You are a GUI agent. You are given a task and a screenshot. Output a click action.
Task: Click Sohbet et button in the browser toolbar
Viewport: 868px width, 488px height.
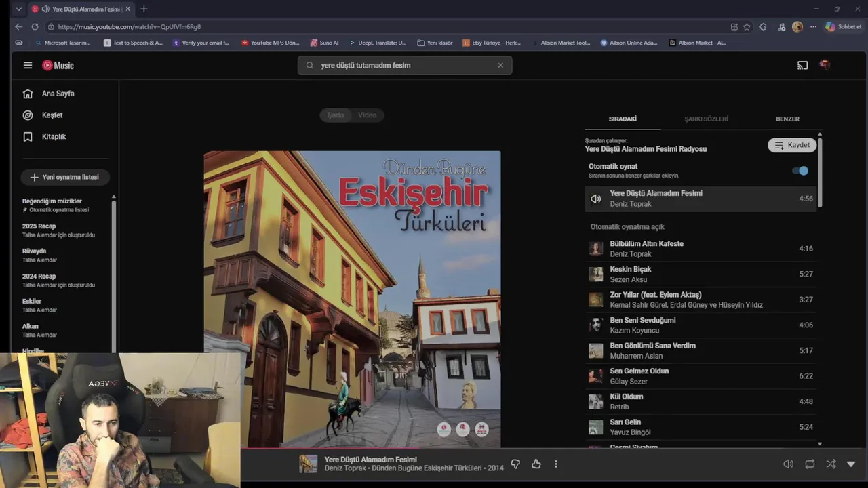tap(844, 26)
